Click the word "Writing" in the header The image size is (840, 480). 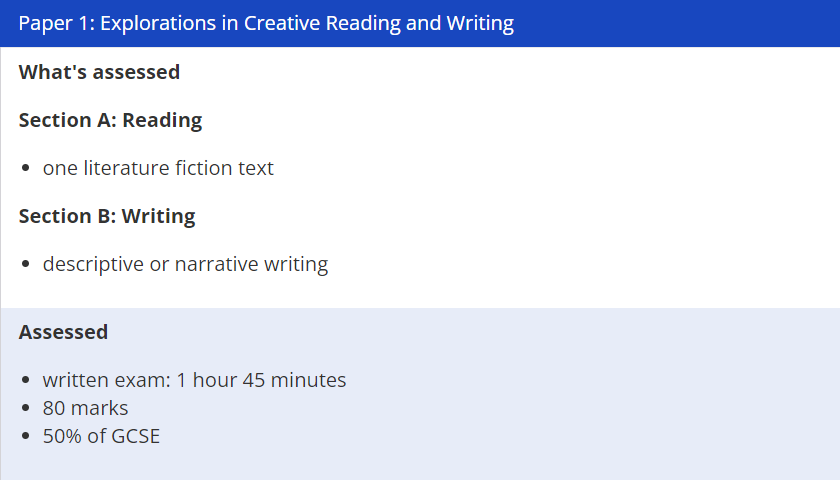(x=480, y=23)
